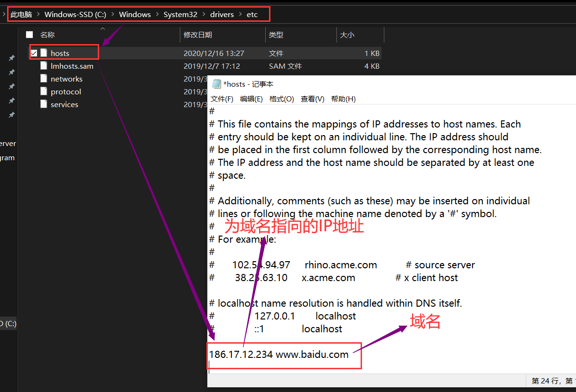Screen dimensions: 576x392
Task: Click the protocol file icon
Action: [x=44, y=91]
